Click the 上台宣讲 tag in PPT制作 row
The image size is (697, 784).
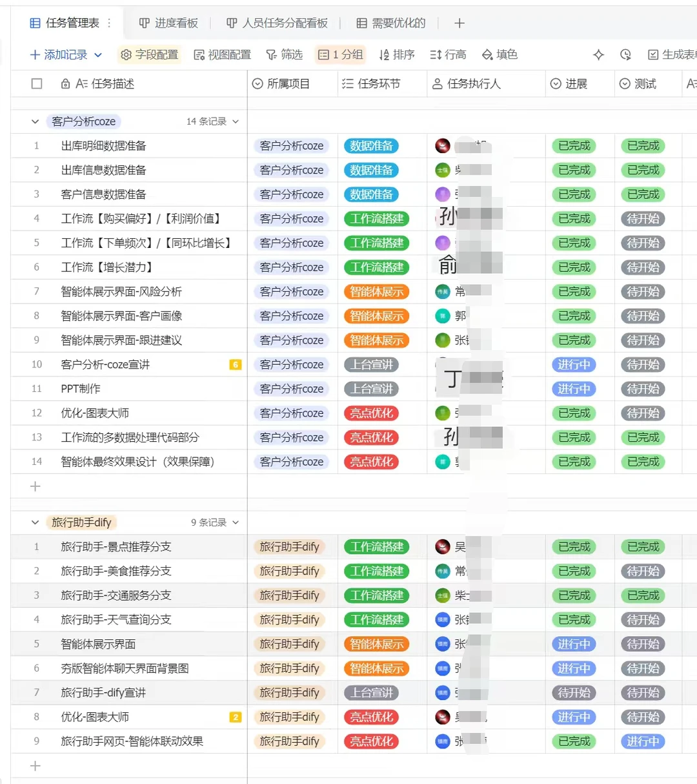(371, 389)
